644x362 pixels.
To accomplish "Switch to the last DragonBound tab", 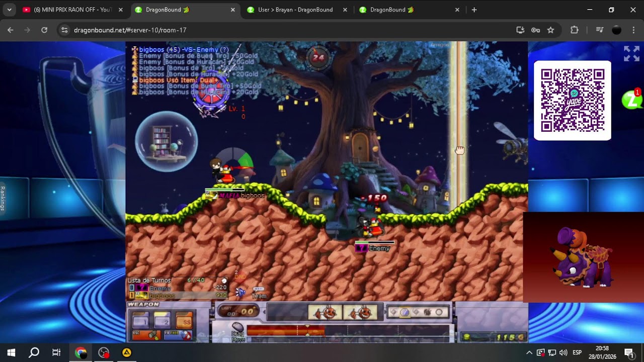I will [409, 10].
